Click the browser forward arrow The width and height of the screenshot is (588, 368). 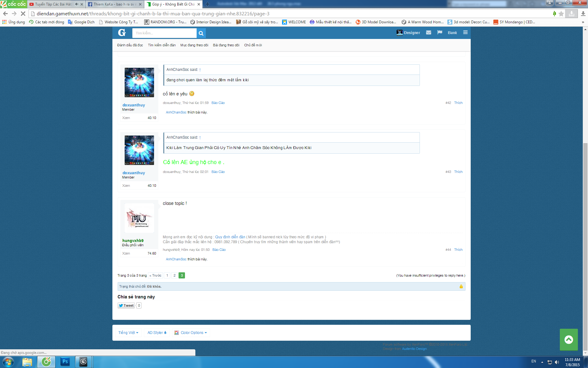[x=14, y=14]
